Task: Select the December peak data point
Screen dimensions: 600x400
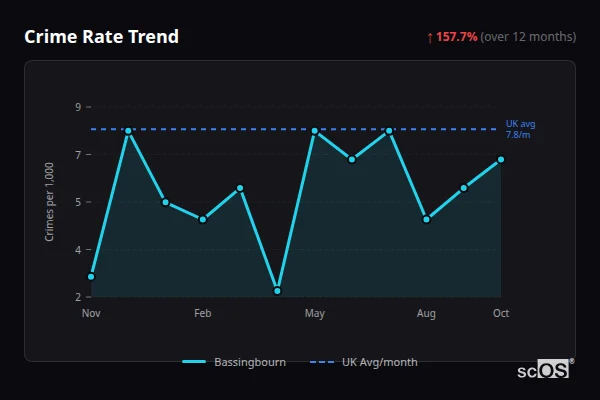Action: (x=128, y=131)
